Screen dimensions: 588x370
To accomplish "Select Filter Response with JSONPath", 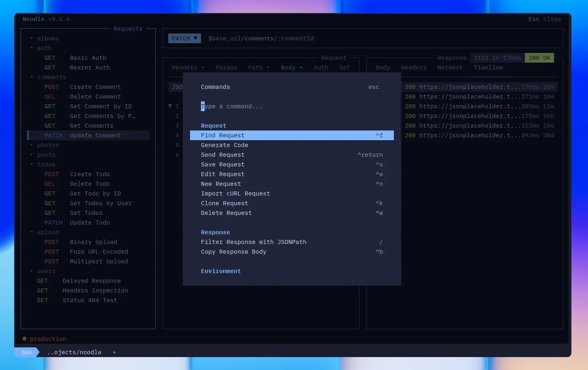I will click(292, 242).
